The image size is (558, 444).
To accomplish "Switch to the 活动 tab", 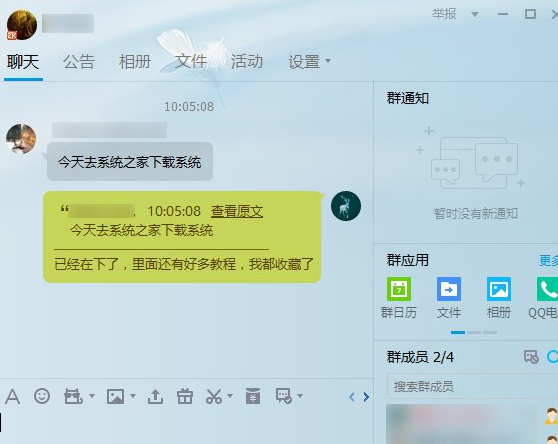I will point(247,62).
